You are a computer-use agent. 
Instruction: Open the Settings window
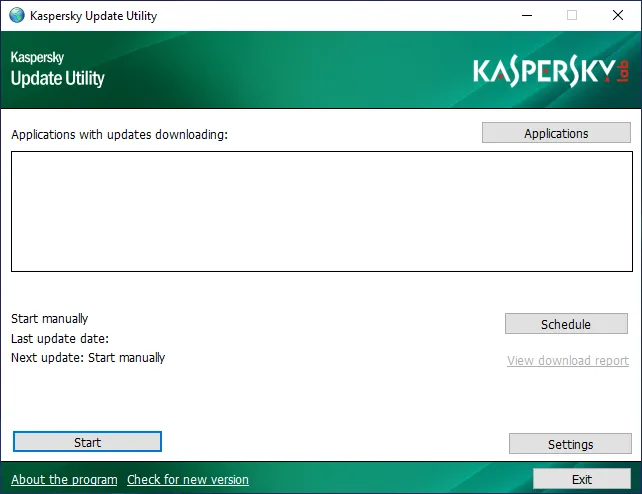click(570, 444)
